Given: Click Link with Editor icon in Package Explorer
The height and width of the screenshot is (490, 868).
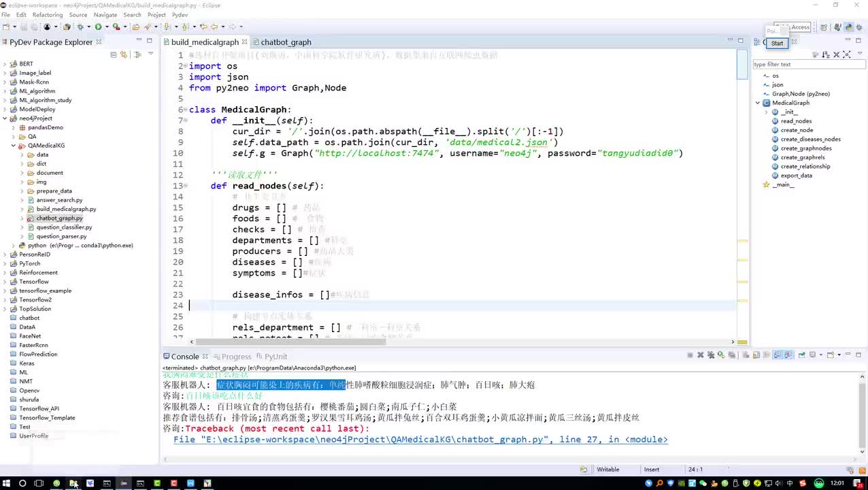Looking at the screenshot, I should pyautogui.click(x=124, y=54).
